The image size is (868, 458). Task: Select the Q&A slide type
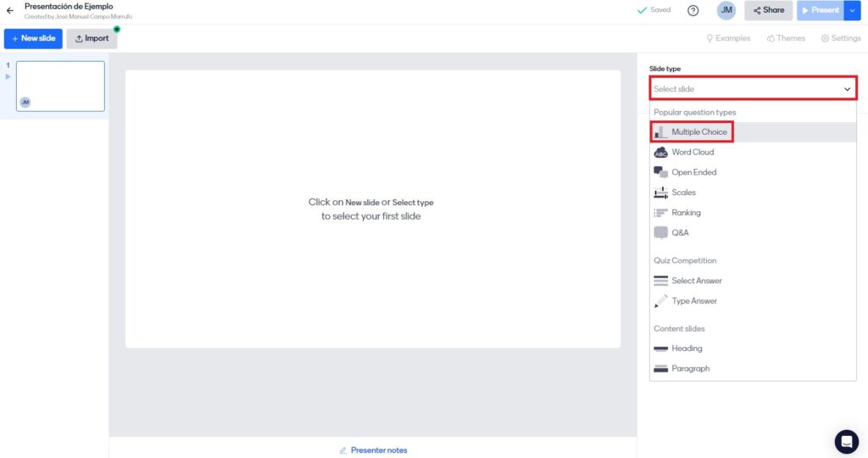(680, 232)
